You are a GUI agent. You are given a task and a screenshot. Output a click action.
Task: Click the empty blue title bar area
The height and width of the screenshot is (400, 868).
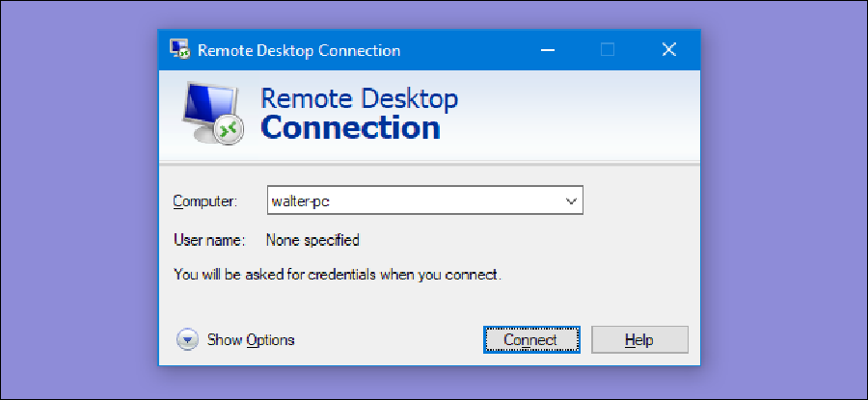pyautogui.click(x=463, y=49)
